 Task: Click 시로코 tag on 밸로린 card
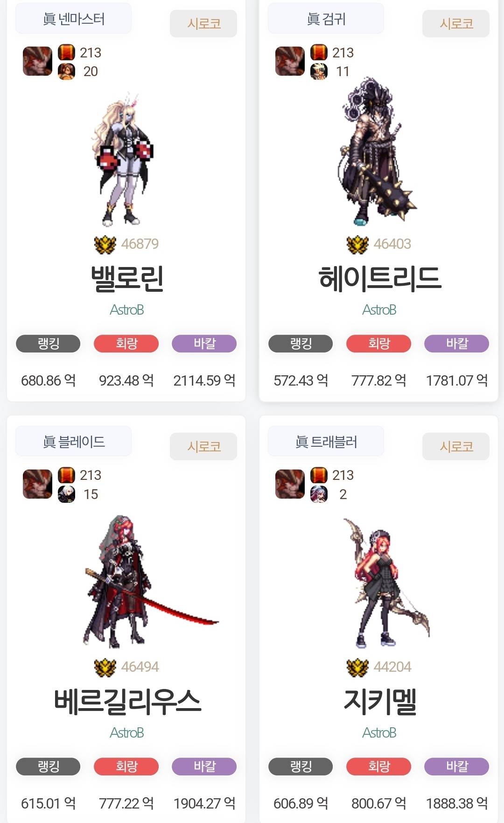pos(203,23)
